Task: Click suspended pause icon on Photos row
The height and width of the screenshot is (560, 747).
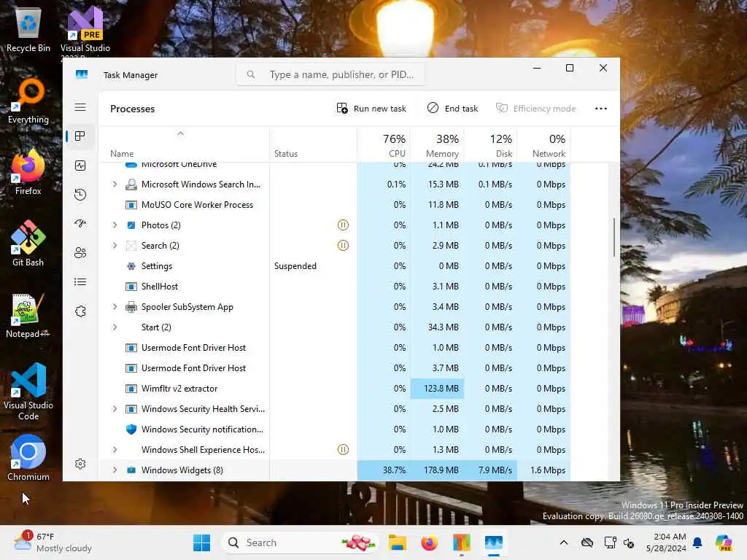Action: (x=343, y=225)
